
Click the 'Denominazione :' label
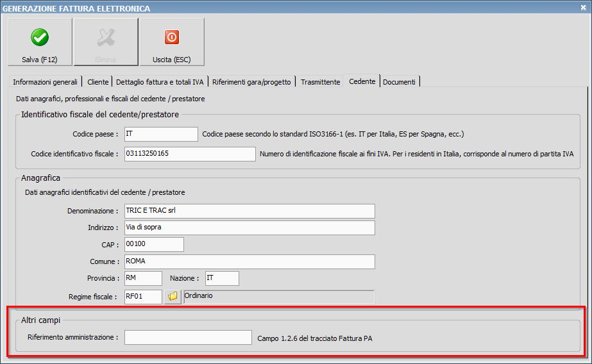tap(93, 211)
